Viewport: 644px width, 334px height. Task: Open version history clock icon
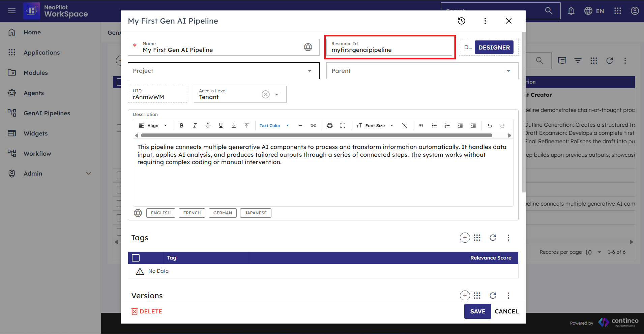[x=461, y=21]
